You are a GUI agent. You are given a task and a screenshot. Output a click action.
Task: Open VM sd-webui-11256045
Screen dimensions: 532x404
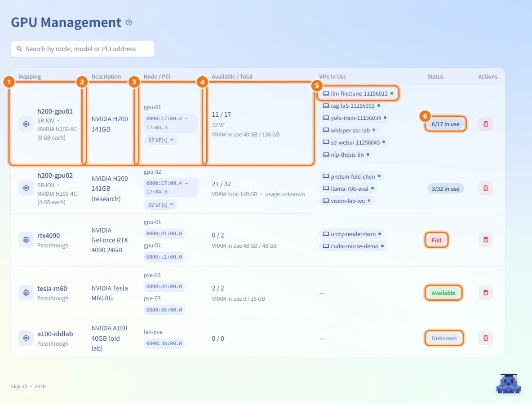click(354, 142)
